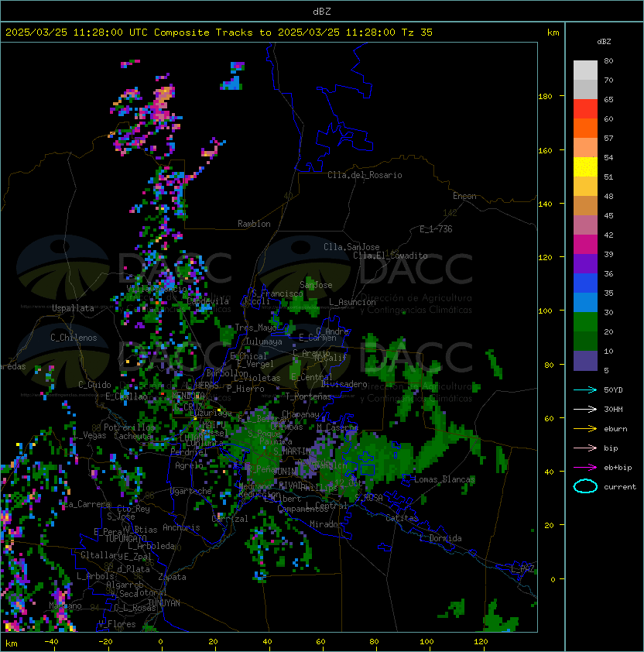Click the Mirador place label
This screenshot has width=644, height=652.
point(326,524)
